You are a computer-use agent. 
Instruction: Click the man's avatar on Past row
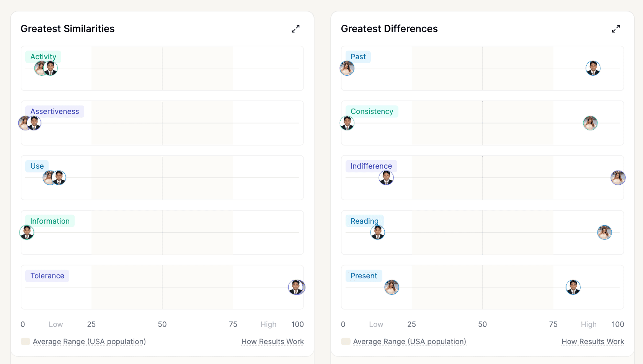[593, 68]
